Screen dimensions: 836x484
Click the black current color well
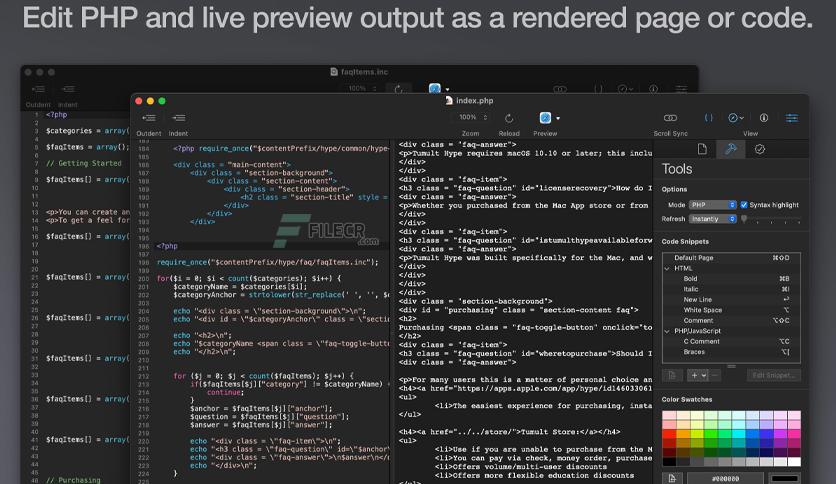[784, 479]
